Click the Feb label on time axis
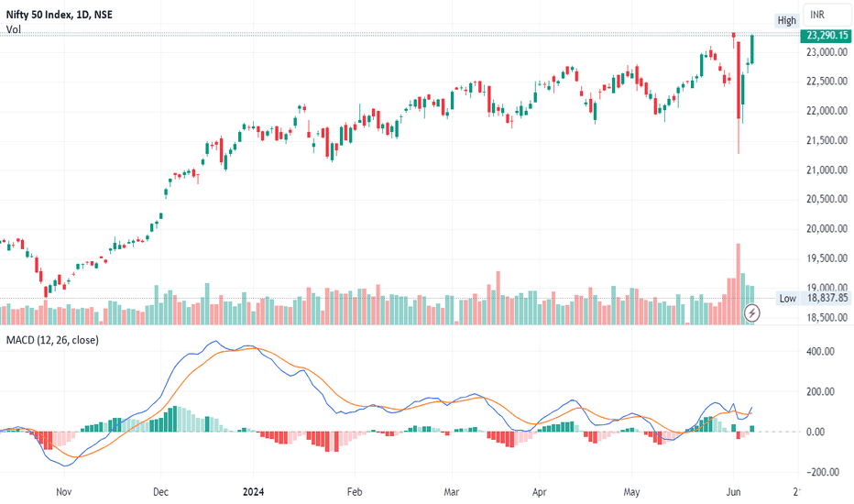854x504 pixels. point(355,492)
